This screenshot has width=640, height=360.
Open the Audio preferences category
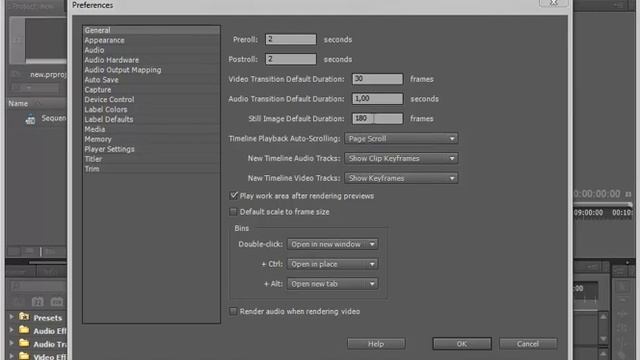[151, 50]
